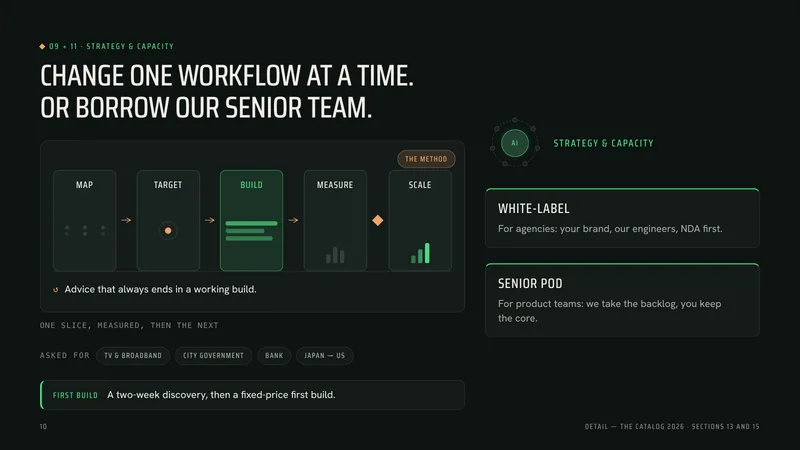Click the arrow between BUILD and MEASURE

(293, 220)
